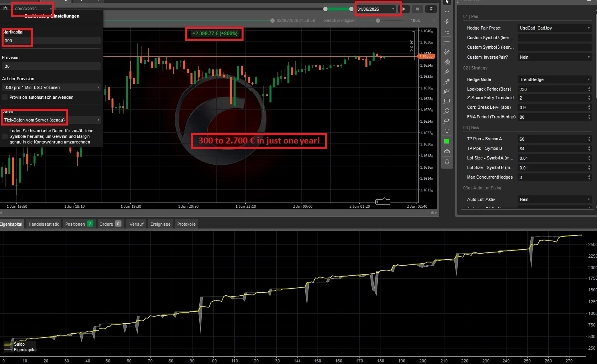This screenshot has width=597, height=364.
Task: Click the Lookback Period stepper arrows
Action: 589,89
